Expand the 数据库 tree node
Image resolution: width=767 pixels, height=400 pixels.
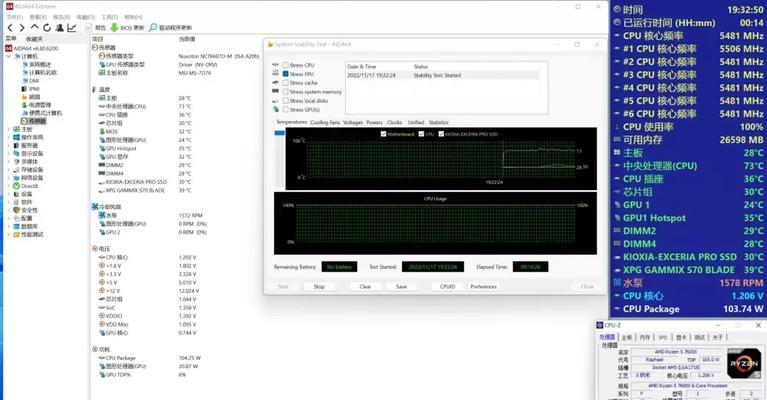coord(8,226)
